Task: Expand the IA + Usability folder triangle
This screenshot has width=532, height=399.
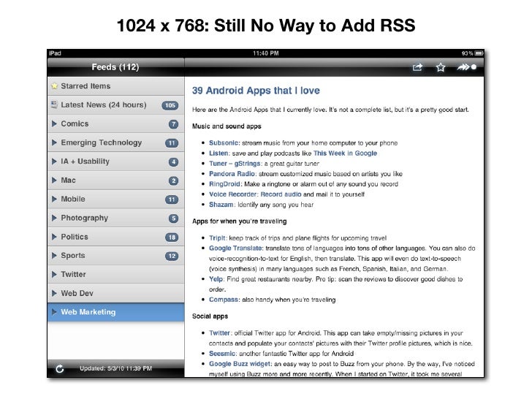Action: pyautogui.click(x=54, y=161)
